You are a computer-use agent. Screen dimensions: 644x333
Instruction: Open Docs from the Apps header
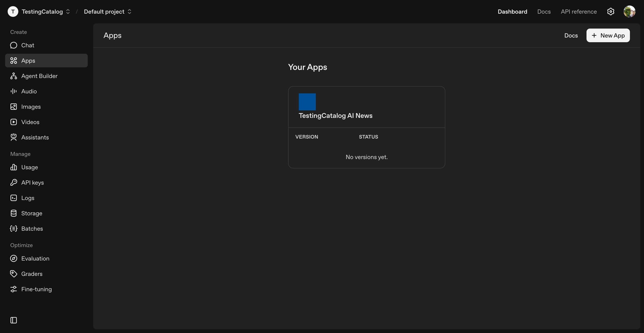coord(571,35)
